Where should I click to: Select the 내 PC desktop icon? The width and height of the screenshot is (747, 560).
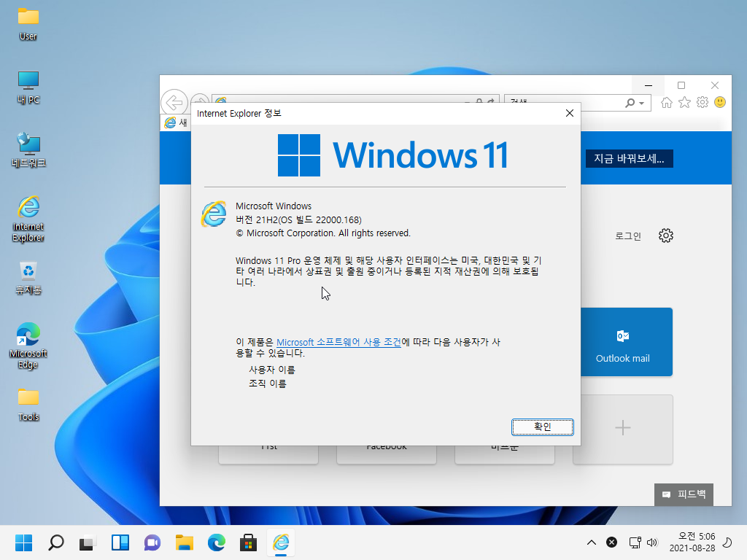pos(28,87)
